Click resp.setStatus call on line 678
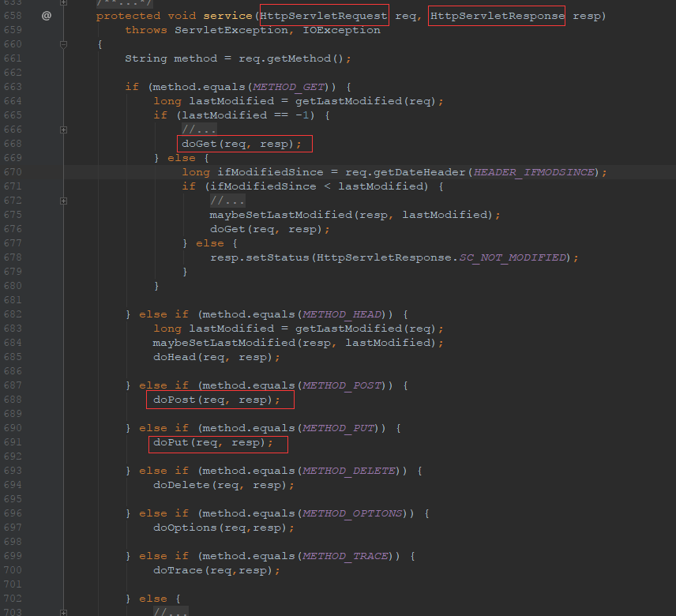Viewport: 676px width, 616px height. pyautogui.click(x=260, y=257)
